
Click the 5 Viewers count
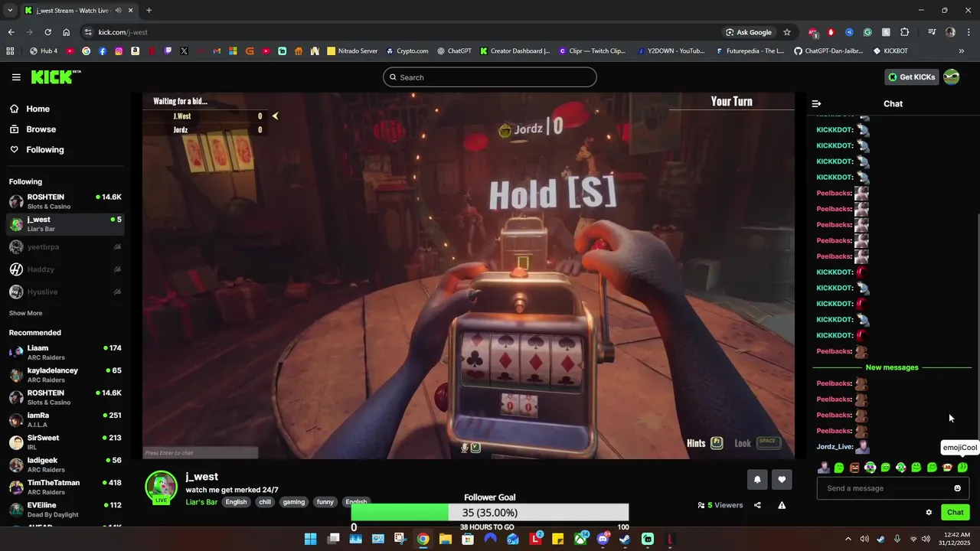[720, 505]
